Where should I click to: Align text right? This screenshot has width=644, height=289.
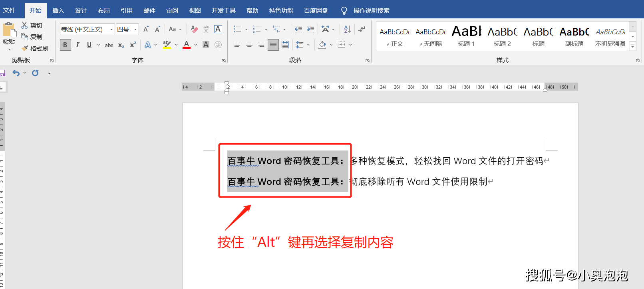coord(261,45)
